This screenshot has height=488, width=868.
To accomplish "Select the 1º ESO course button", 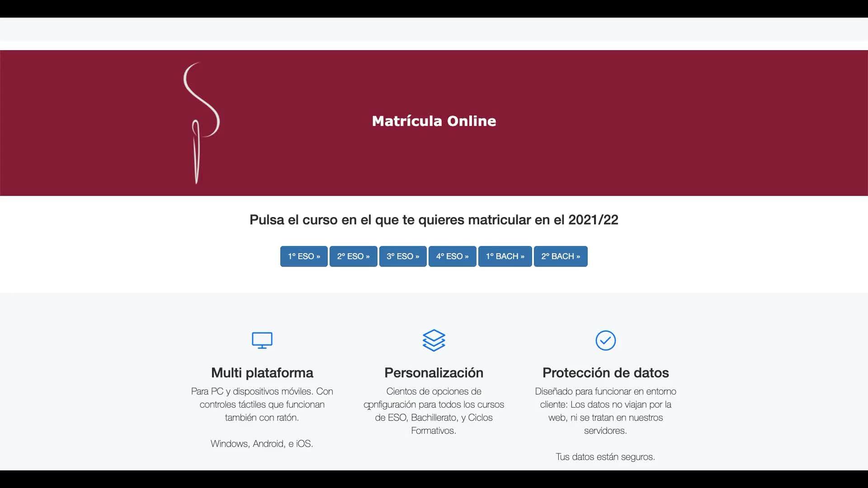I will pos(304,256).
